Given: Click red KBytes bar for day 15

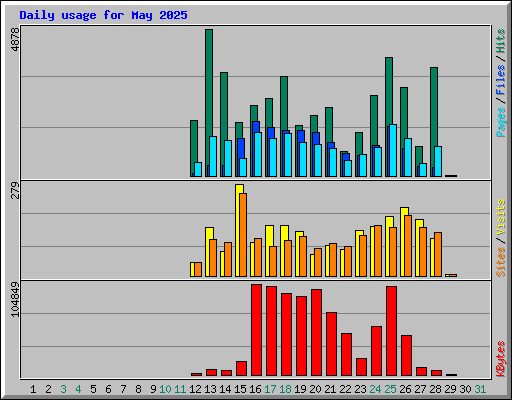Looking at the screenshot, I should [241, 368].
